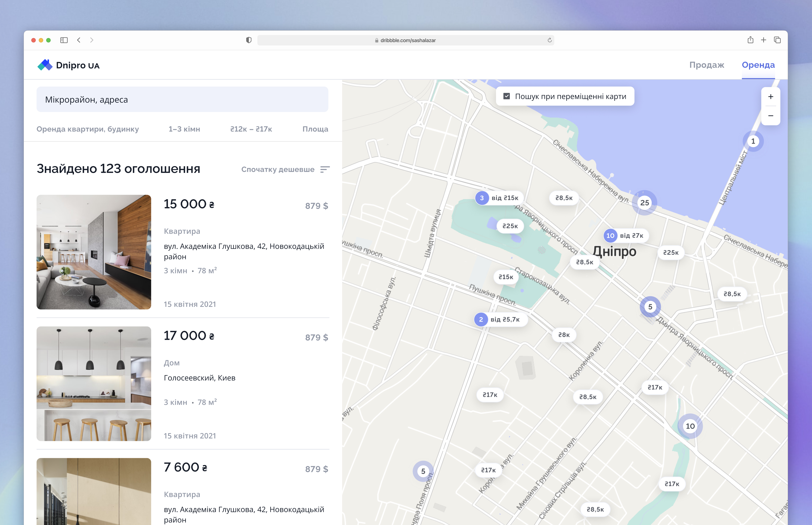Select the cluster 2 від ₴5,7к marker

point(501,320)
